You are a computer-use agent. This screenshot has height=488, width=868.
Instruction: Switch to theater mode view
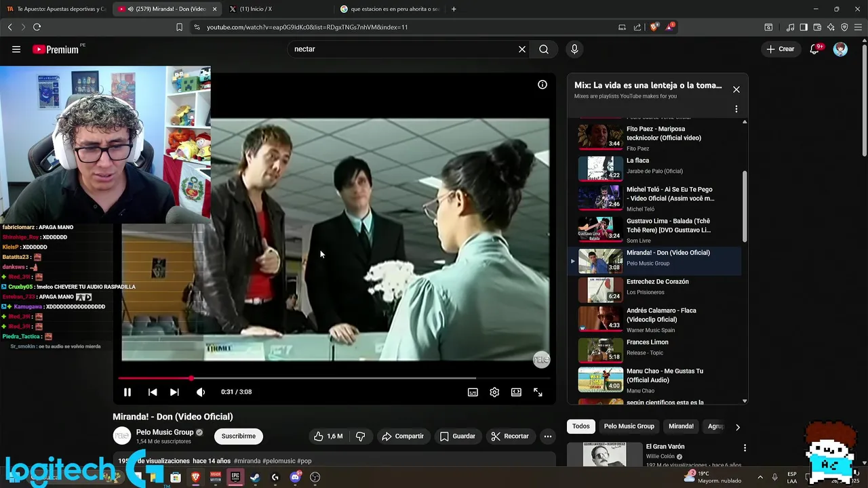(516, 392)
